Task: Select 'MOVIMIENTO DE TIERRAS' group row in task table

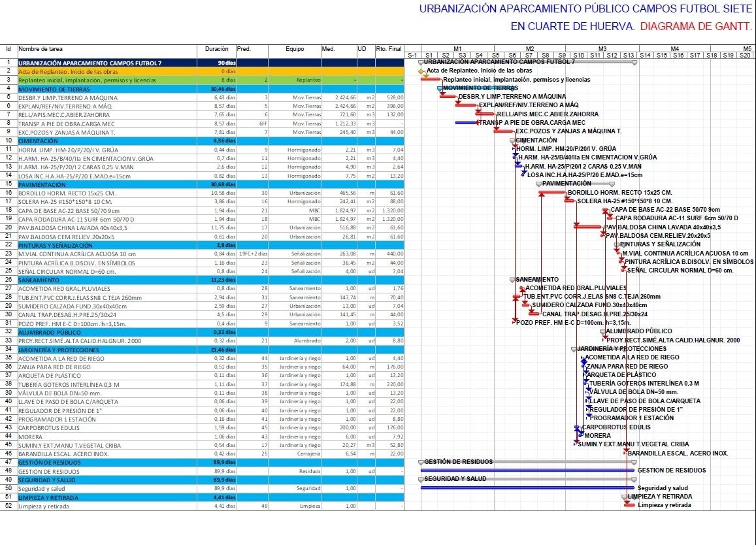Action: (202, 89)
